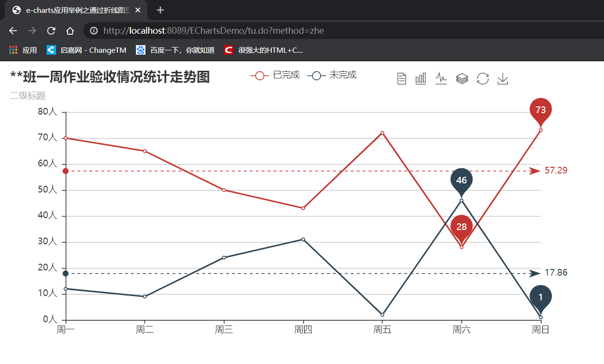The image size is (604, 364).
Task: Click the 10人 y-axis label
Action: [48, 294]
